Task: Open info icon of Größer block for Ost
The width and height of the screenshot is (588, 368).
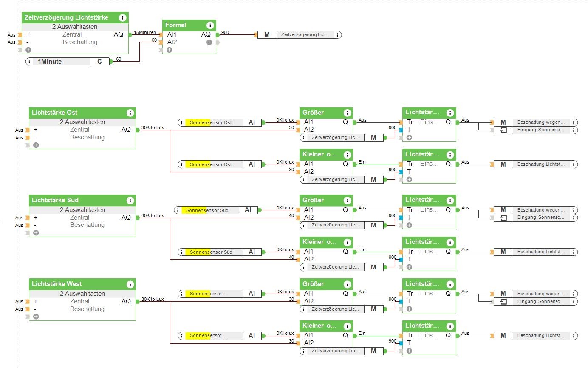Action: point(347,113)
